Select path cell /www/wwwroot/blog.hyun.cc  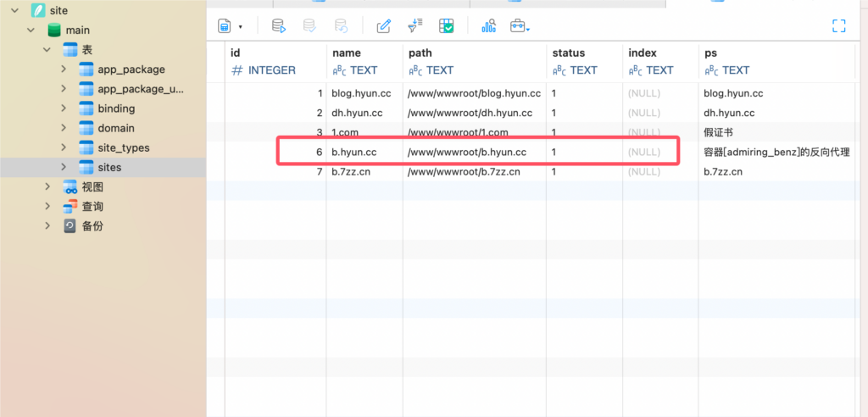(475, 93)
